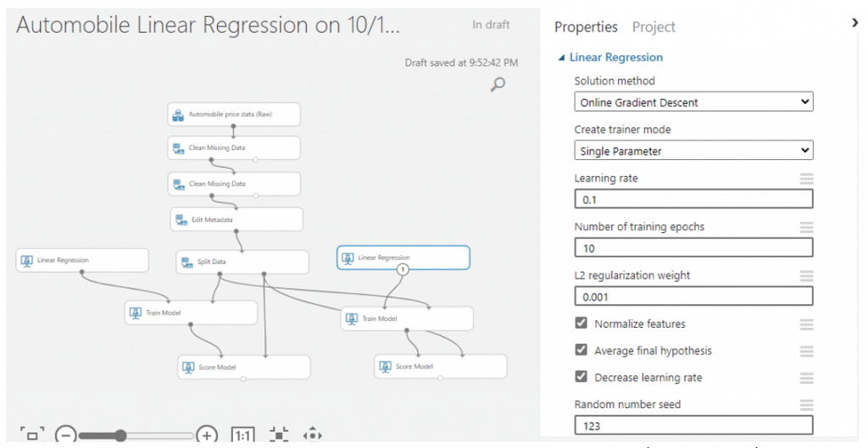Select the left Score Model module

point(243,368)
